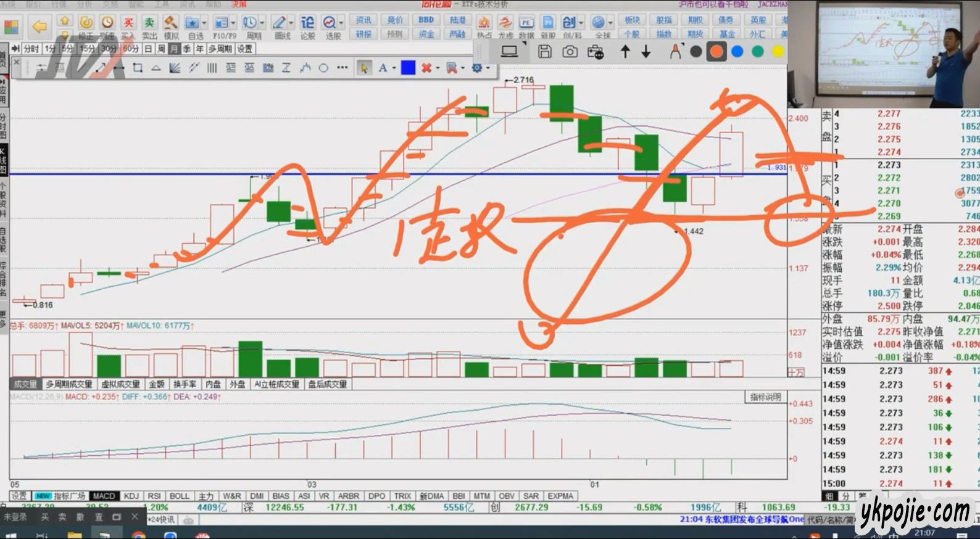Open the 换手率 volume tab

(x=185, y=384)
